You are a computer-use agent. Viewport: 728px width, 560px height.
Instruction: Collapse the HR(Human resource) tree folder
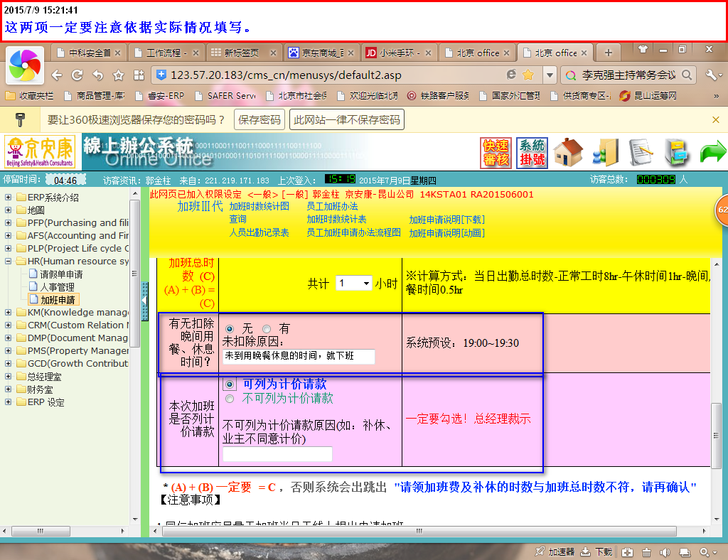[8, 262]
